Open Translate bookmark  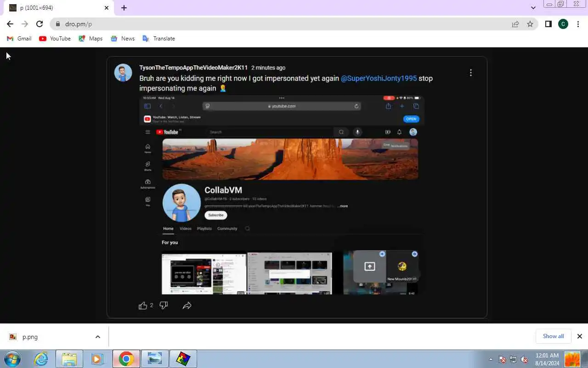click(x=158, y=39)
